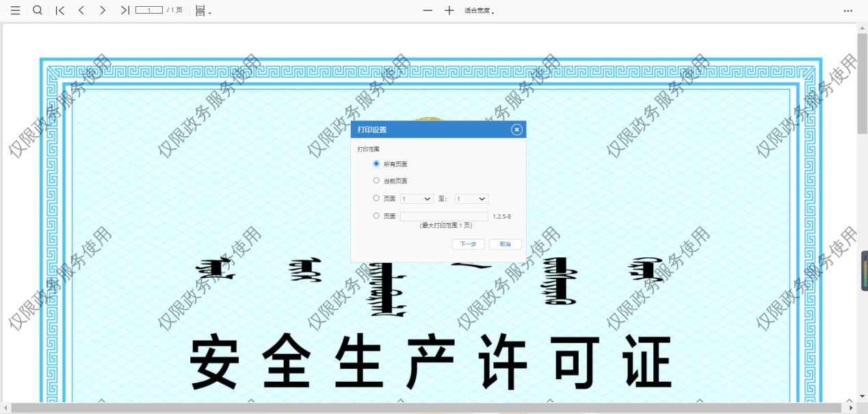Click the zoom in plus icon
Image resolution: width=868 pixels, height=414 pixels.
449,11
